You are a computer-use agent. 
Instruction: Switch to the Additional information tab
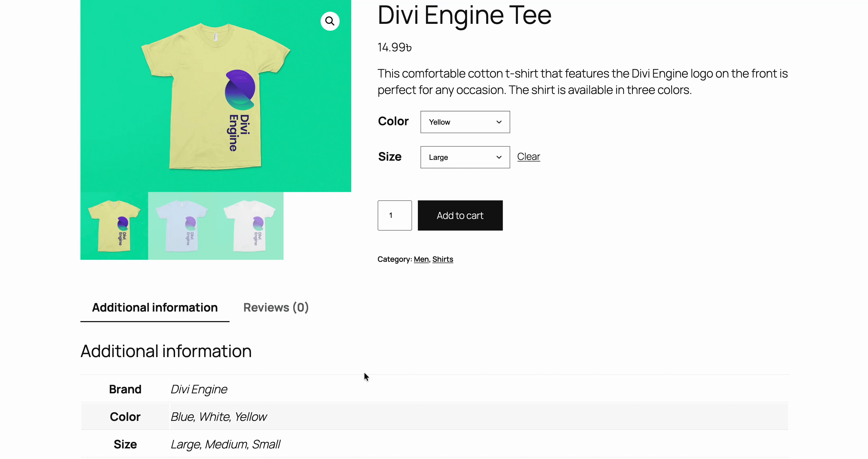(155, 308)
